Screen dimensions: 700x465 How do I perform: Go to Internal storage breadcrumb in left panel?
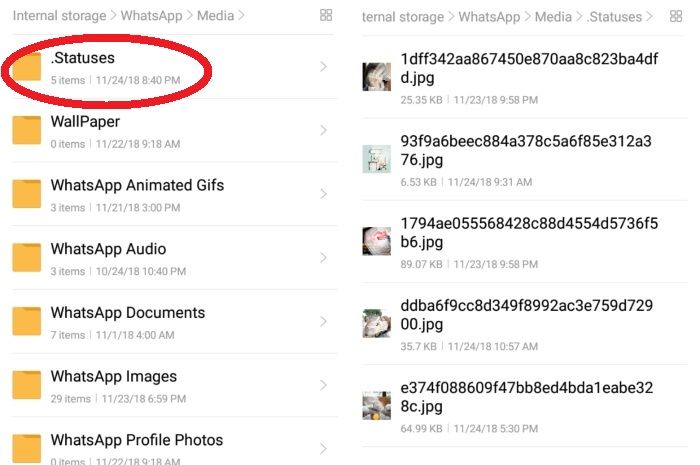click(x=59, y=16)
